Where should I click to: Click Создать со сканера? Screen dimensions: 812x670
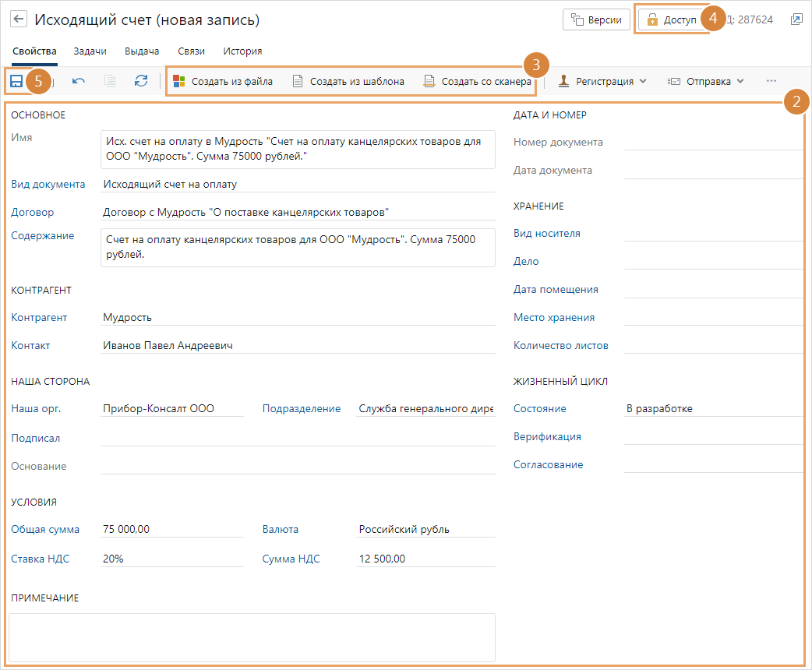coord(478,81)
